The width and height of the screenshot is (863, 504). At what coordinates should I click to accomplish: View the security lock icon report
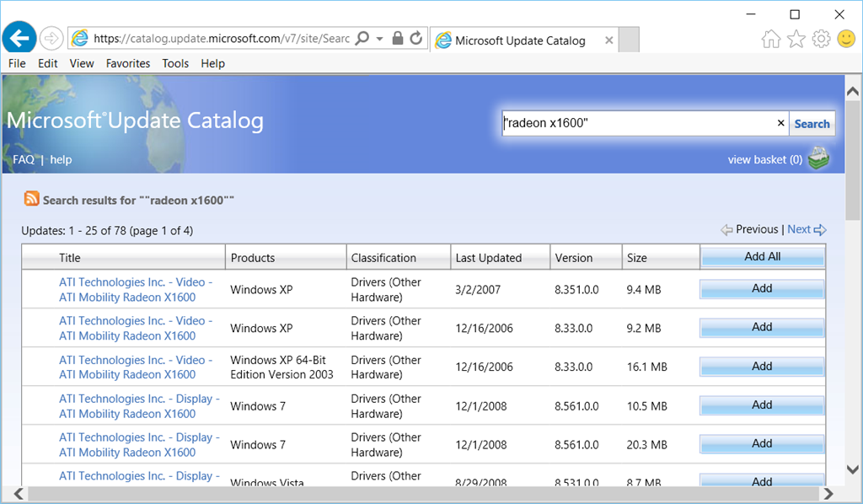pyautogui.click(x=398, y=38)
